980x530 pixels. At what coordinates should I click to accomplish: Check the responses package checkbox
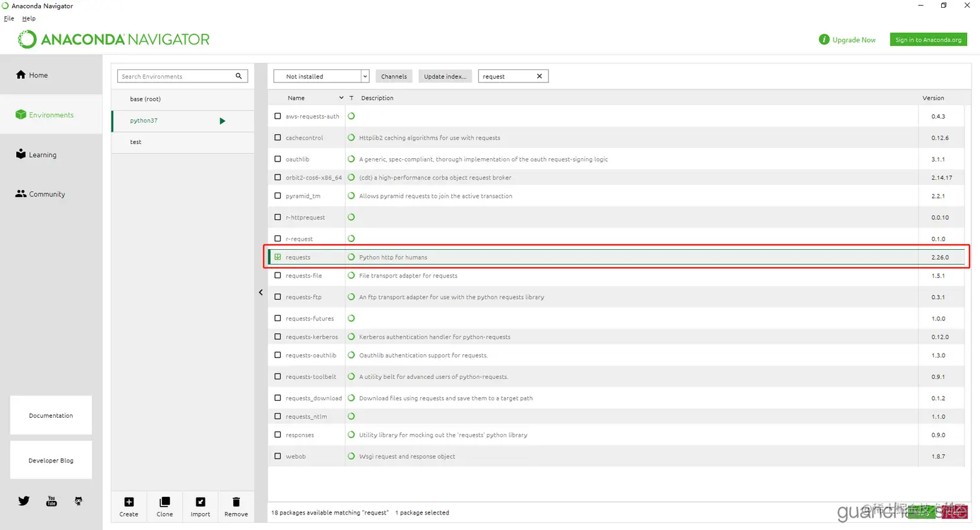(277, 435)
